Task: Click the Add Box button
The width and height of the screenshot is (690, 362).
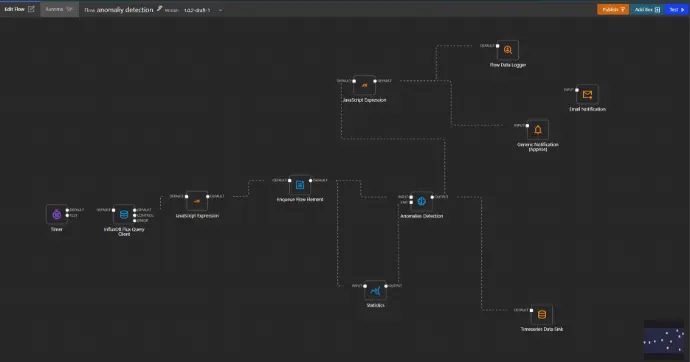Action: (647, 9)
